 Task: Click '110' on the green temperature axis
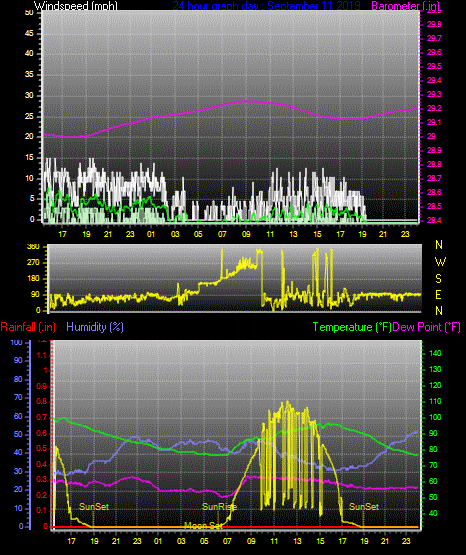tap(435, 401)
